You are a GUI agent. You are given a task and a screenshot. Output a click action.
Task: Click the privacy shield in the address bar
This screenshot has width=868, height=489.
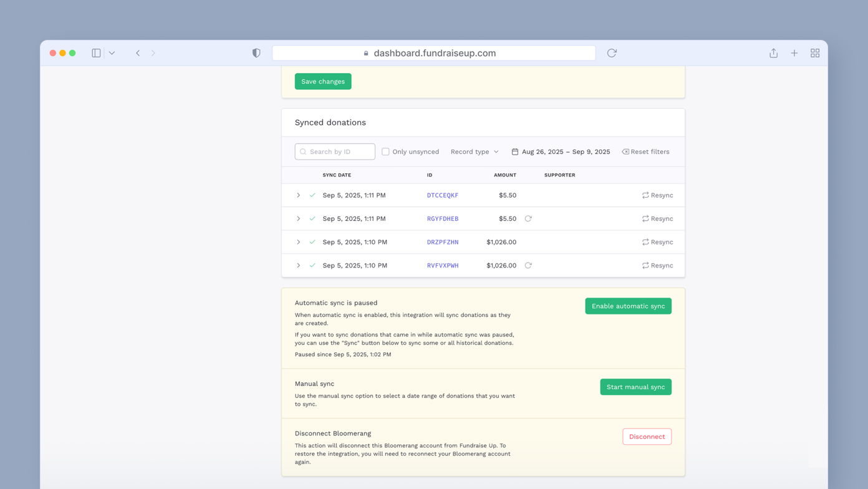click(x=256, y=53)
